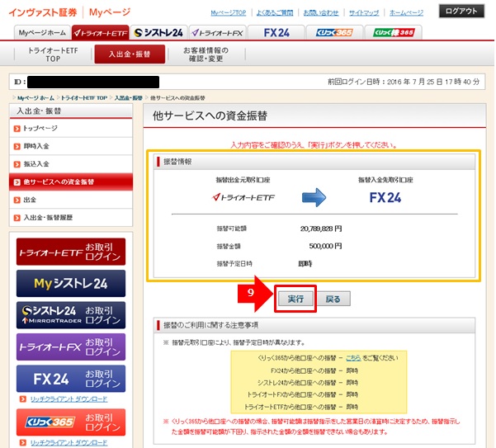Image resolution: width=496 pixels, height=448 pixels.
Task: Click the 振替情報 section header
Action: (x=177, y=162)
